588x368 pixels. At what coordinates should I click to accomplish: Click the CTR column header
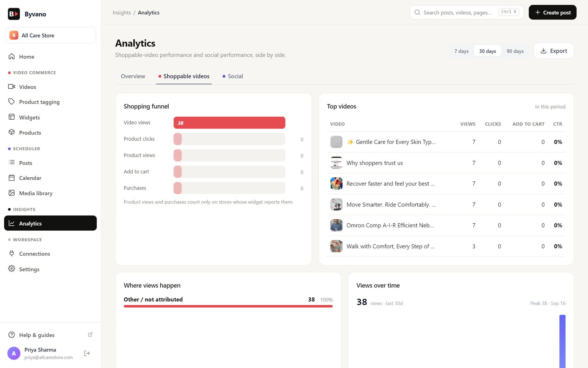tap(557, 124)
